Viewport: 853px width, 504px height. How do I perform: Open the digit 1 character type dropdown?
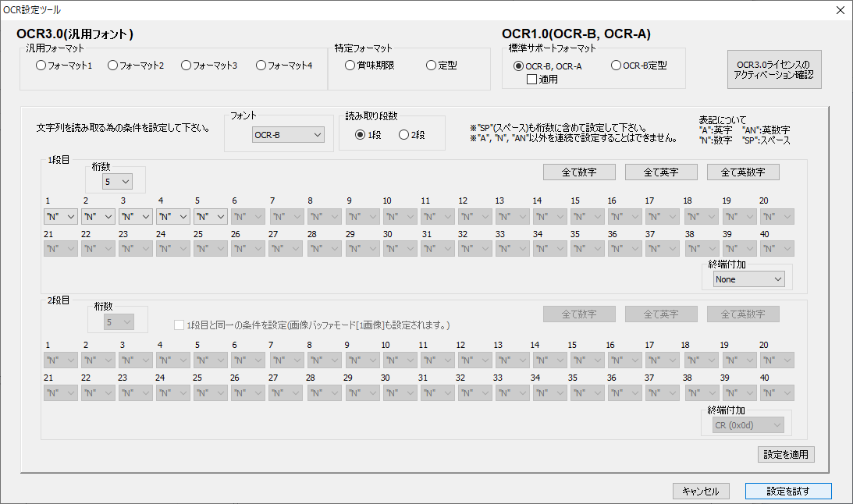[60, 216]
